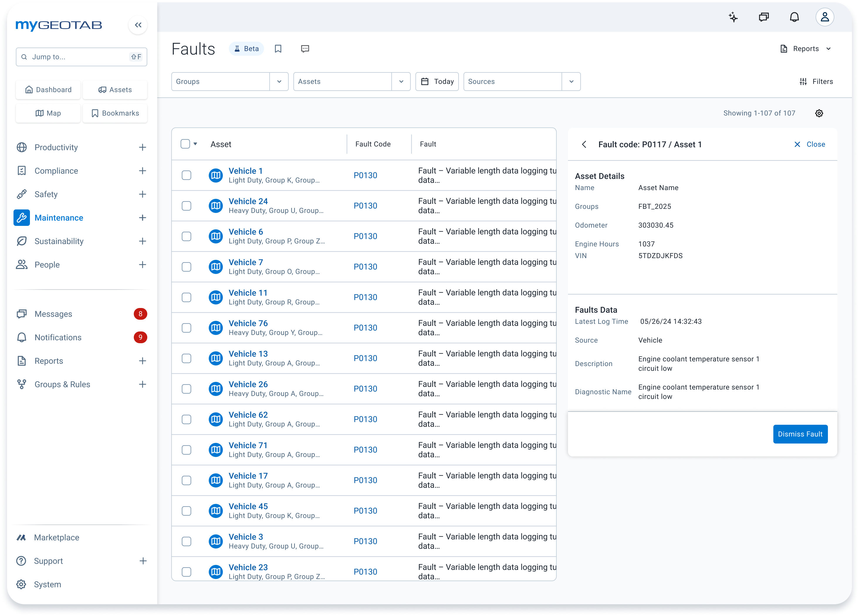The image size is (859, 616).
Task: Collapse the sidebar with double-chevron icon
Action: click(x=138, y=25)
